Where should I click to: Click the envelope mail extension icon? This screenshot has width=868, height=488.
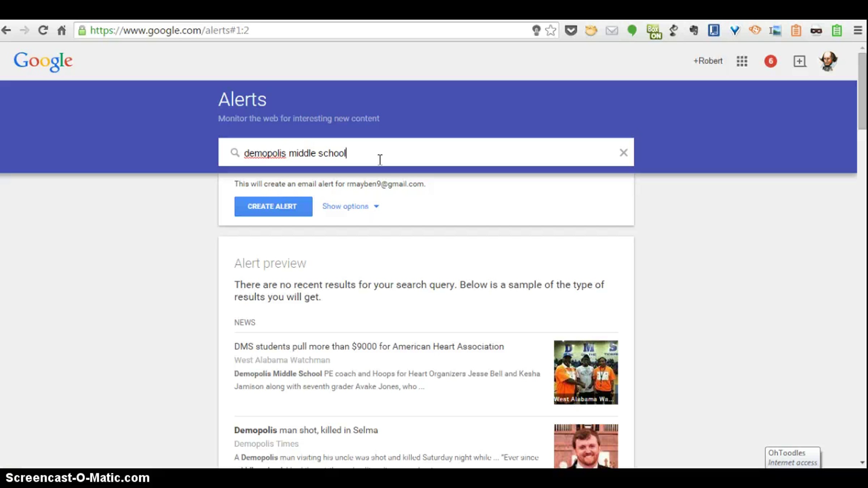click(612, 31)
